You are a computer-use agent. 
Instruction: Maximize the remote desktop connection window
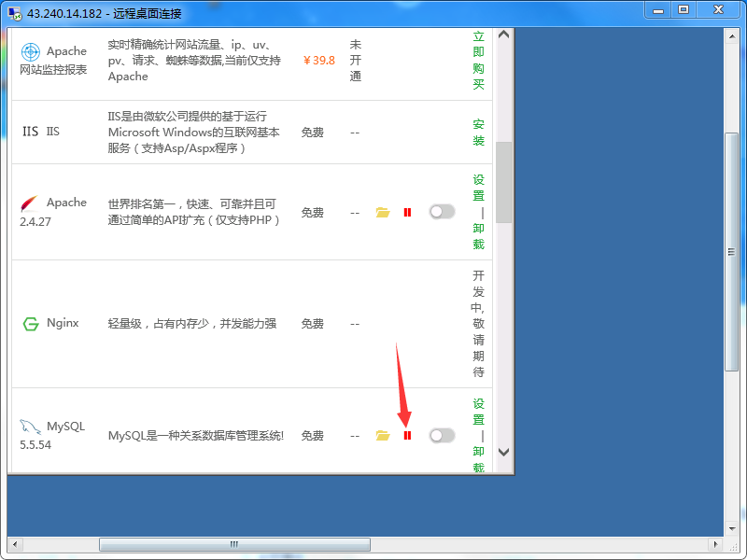point(684,10)
